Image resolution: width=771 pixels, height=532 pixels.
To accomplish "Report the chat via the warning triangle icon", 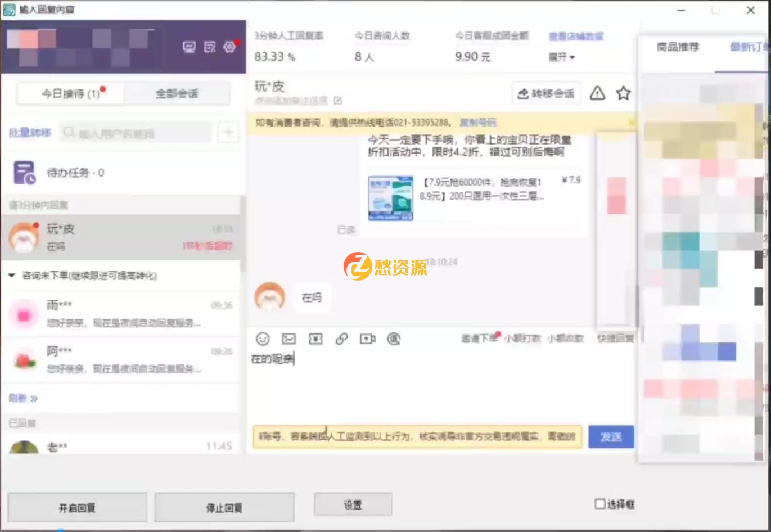I will (597, 93).
